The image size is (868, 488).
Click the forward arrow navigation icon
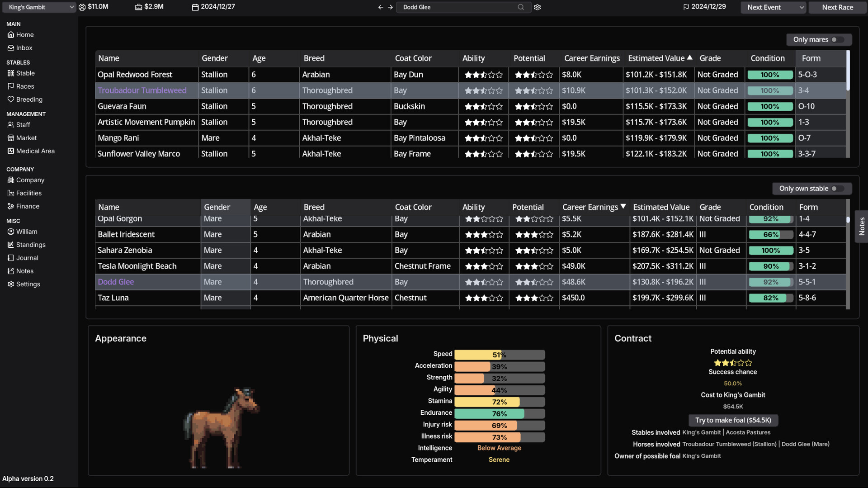tap(390, 7)
